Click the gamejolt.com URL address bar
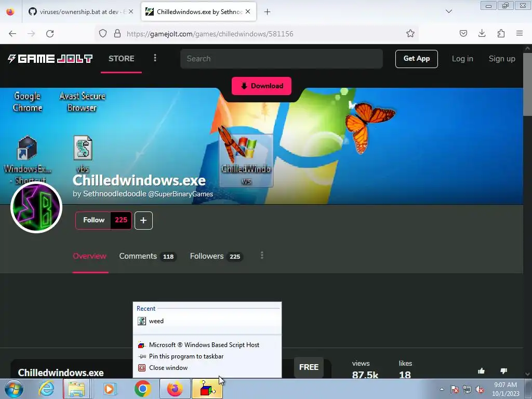Viewport: 532px width, 399px height. [258, 34]
